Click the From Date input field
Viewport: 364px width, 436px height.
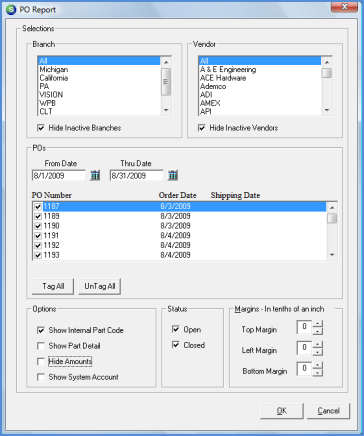coord(59,176)
